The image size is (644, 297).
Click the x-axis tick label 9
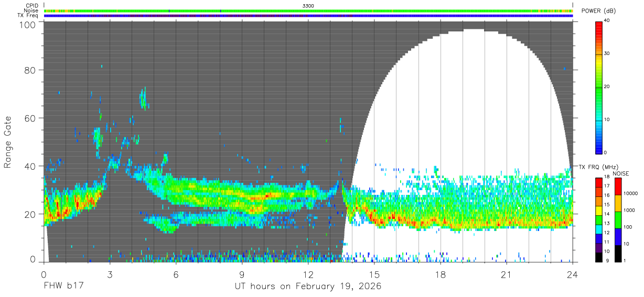click(242, 274)
